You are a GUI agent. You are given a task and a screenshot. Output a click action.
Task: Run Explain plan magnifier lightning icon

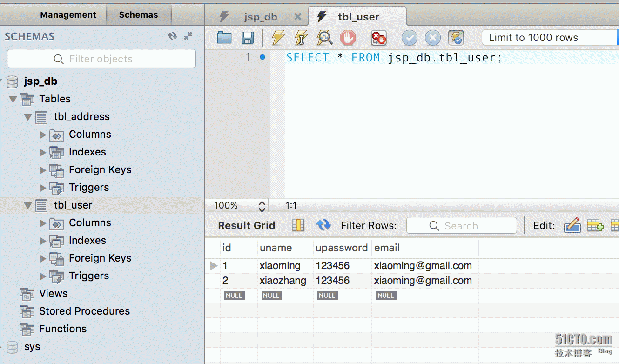[324, 37]
